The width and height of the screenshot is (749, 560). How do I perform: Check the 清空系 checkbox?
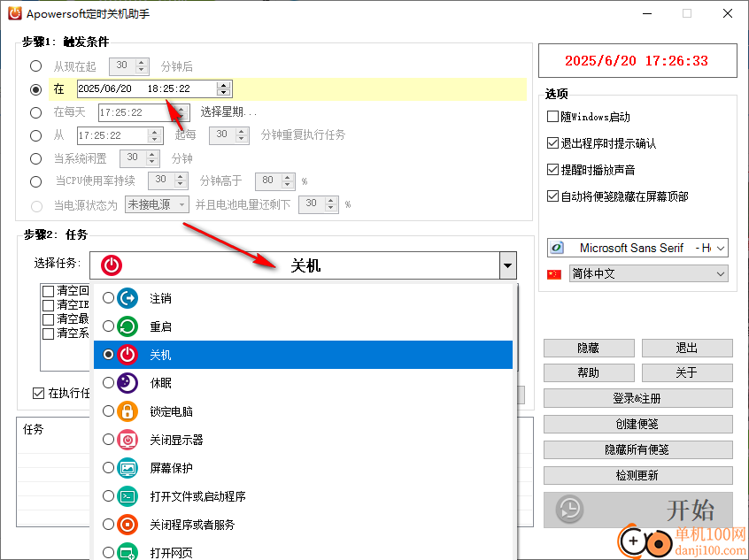point(48,334)
